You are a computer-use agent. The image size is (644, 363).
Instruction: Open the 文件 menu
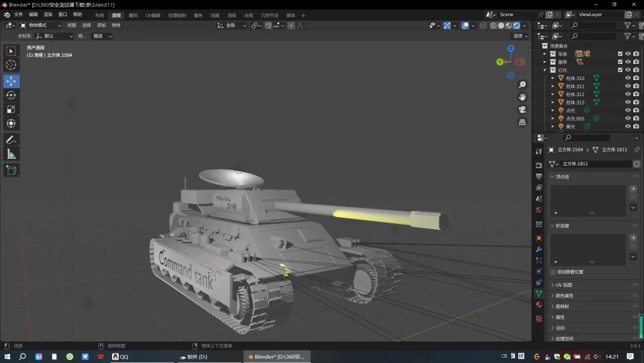click(x=18, y=14)
